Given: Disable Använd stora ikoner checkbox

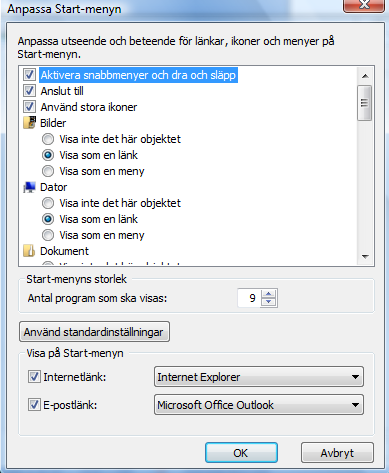Looking at the screenshot, I should [x=29, y=107].
